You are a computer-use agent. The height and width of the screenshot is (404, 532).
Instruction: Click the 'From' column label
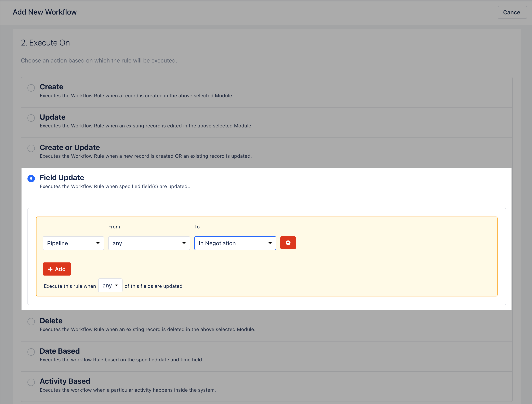pos(114,227)
